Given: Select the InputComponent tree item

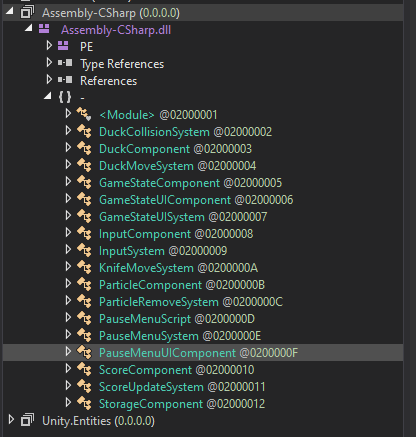Looking at the screenshot, I should click(176, 234).
